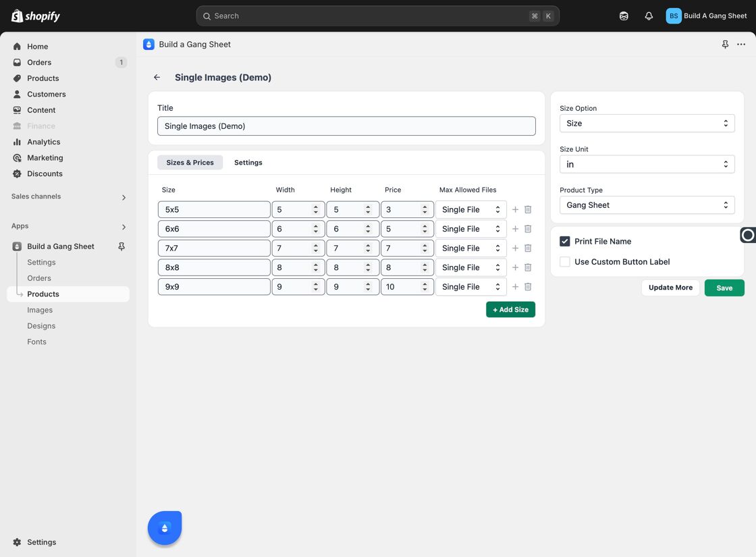Switch to the Settings tab in product editor
The height and width of the screenshot is (557, 756).
[x=248, y=163]
